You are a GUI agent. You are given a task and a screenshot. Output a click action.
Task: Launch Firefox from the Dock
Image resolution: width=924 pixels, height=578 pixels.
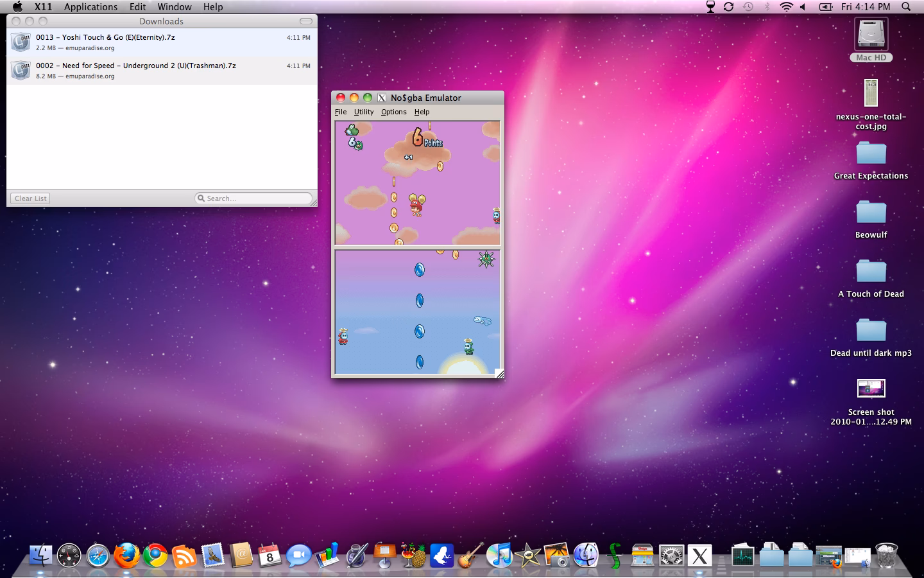[x=127, y=556]
